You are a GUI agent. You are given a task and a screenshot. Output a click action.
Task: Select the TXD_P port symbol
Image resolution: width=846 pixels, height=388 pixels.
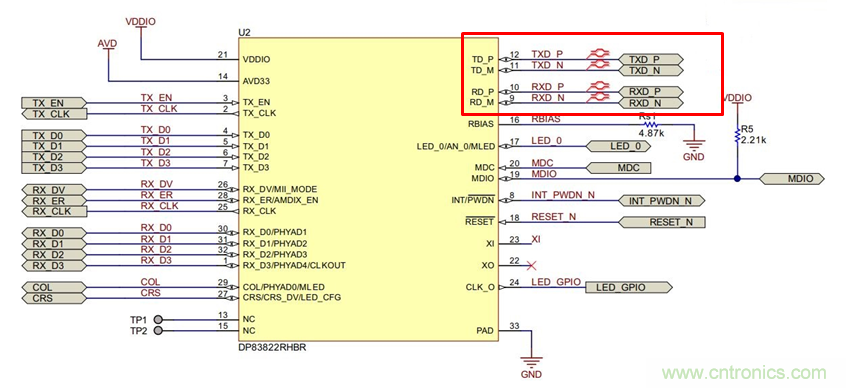pyautogui.click(x=651, y=59)
